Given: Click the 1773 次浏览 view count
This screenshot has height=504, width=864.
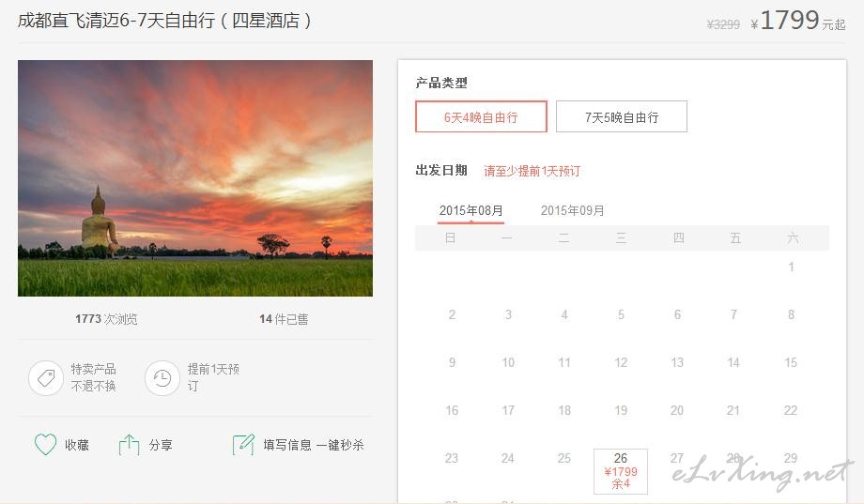Looking at the screenshot, I should pos(106,319).
